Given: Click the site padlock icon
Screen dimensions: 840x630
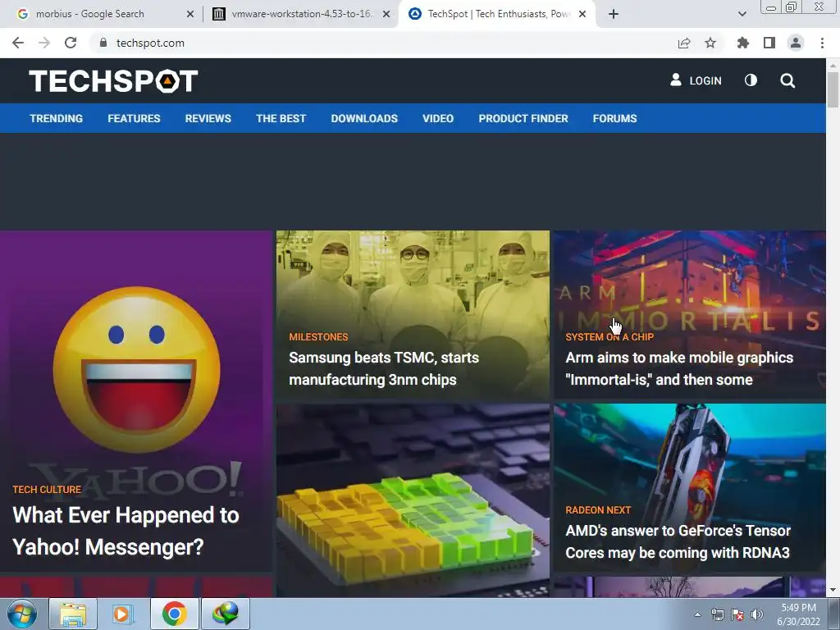Looking at the screenshot, I should coord(103,43).
